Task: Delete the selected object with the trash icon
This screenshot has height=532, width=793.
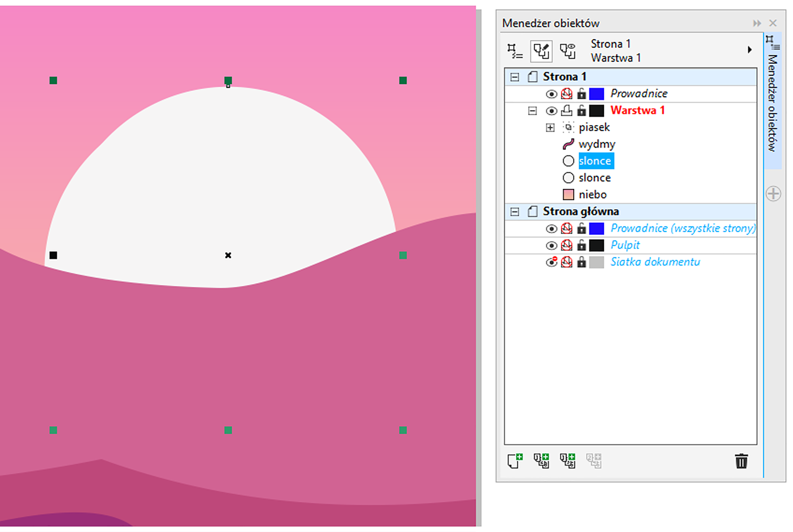Action: (x=741, y=461)
